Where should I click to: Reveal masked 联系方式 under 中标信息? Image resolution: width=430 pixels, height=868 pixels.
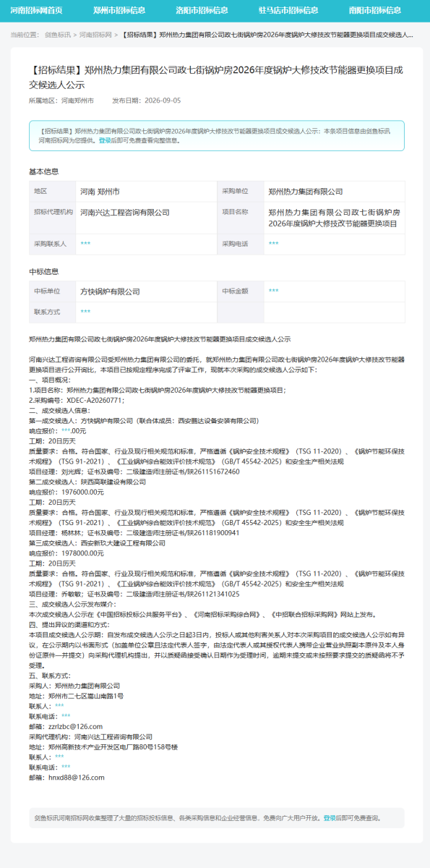[86, 312]
